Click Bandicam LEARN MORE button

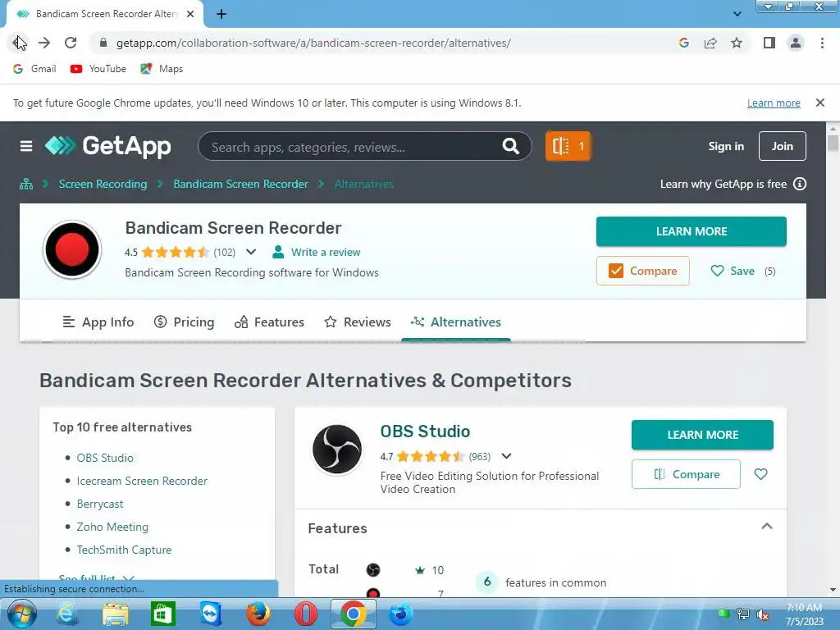pyautogui.click(x=691, y=231)
